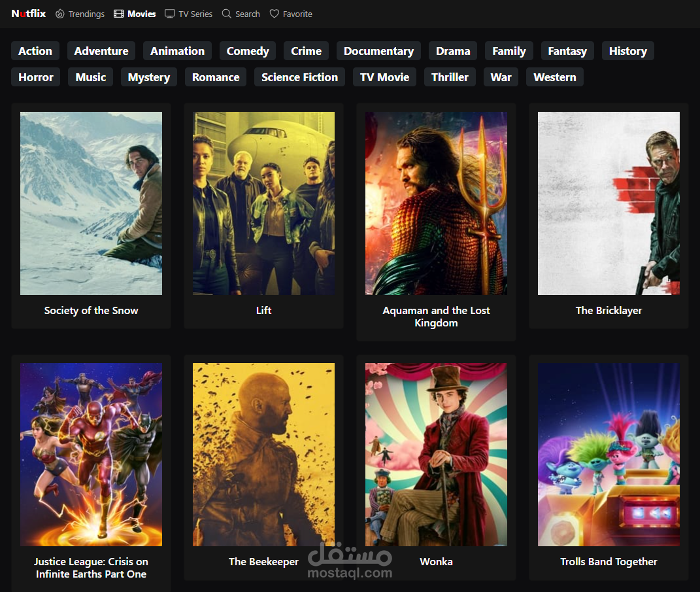The image size is (700, 592).
Task: Pick the Documentary genre
Action: tap(378, 51)
